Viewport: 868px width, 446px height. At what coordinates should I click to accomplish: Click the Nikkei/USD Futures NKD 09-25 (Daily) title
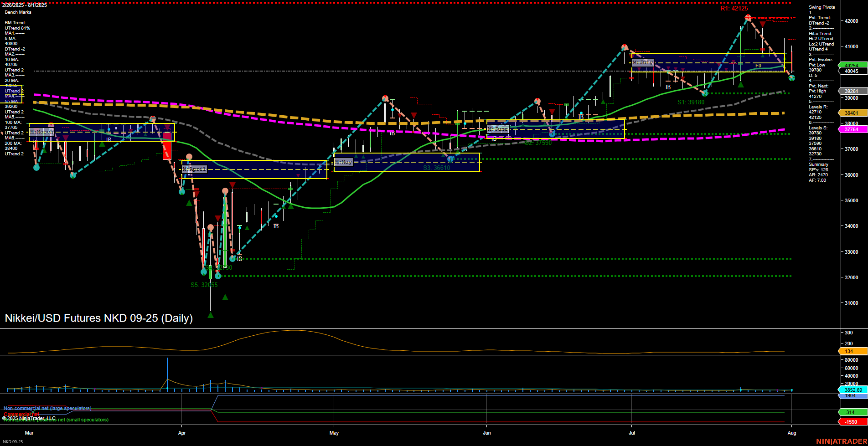pos(98,318)
